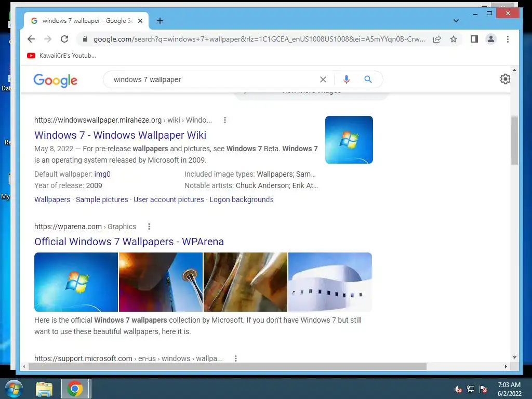Screen dimensions: 532x399
Task: Click the Chrome taskbar button
Action: pyautogui.click(x=75, y=389)
